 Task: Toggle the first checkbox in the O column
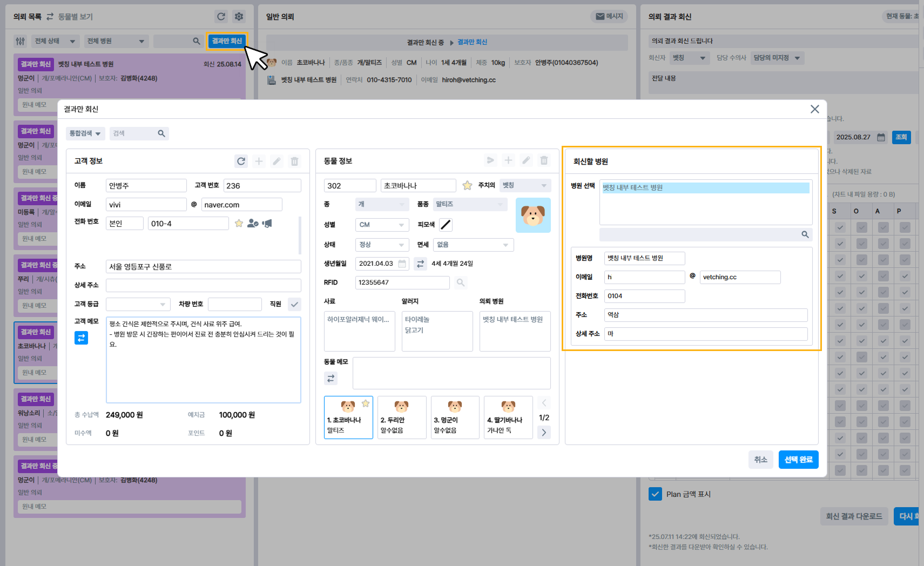click(x=862, y=227)
